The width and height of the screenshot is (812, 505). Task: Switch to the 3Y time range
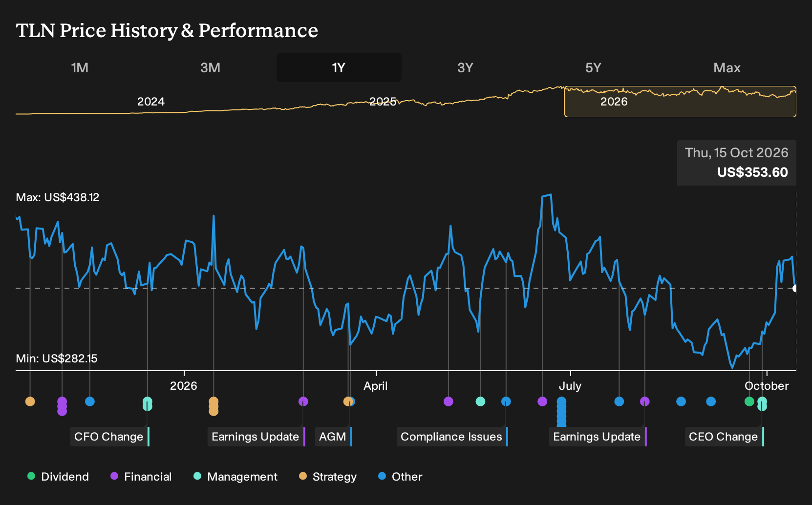(465, 67)
